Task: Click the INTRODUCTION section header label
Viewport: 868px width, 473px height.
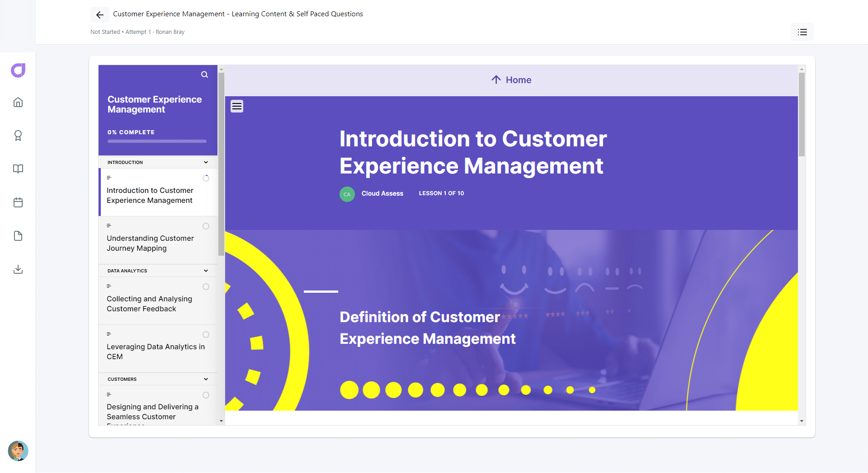Action: coord(125,163)
